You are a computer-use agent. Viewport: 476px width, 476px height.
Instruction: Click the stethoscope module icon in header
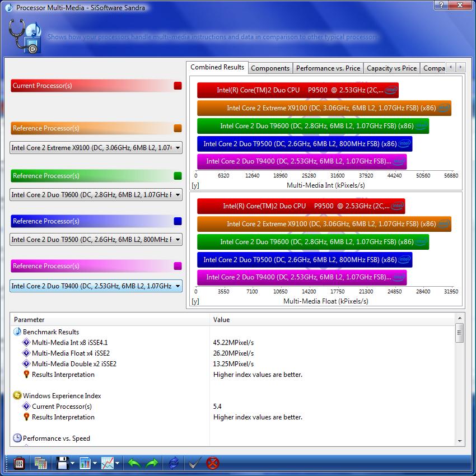[25, 36]
